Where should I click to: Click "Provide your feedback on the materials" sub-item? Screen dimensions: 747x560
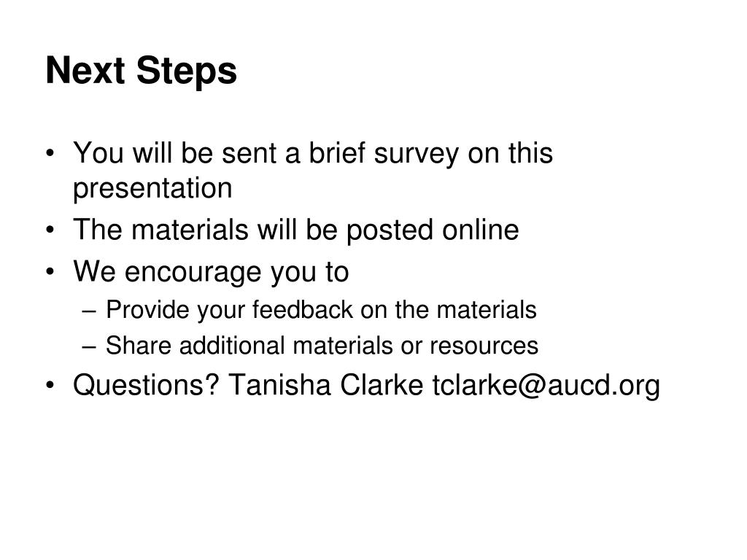(x=321, y=310)
